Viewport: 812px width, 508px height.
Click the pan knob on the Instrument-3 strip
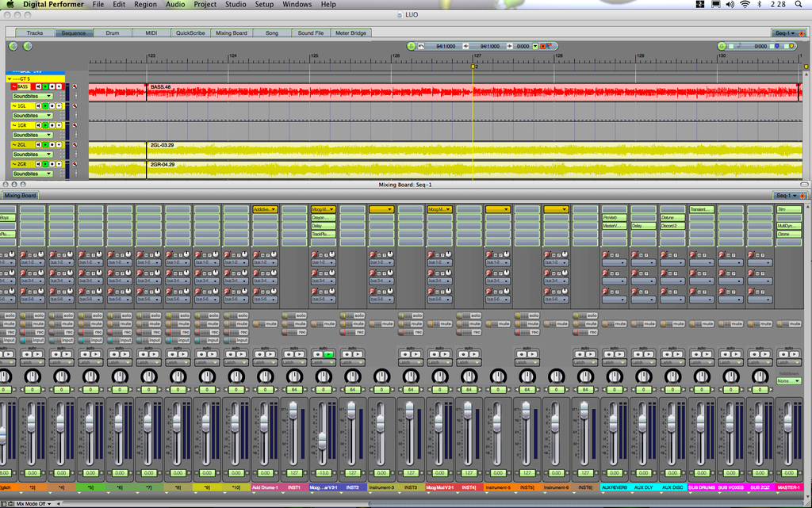381,376
